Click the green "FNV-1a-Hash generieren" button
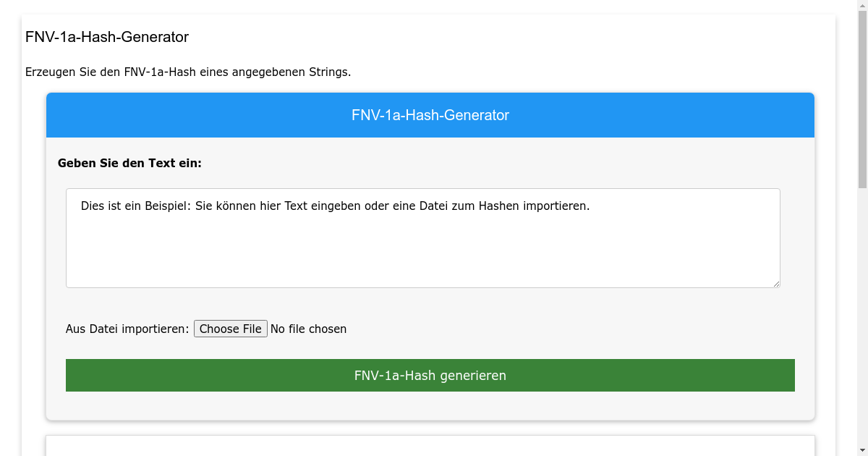 point(430,375)
